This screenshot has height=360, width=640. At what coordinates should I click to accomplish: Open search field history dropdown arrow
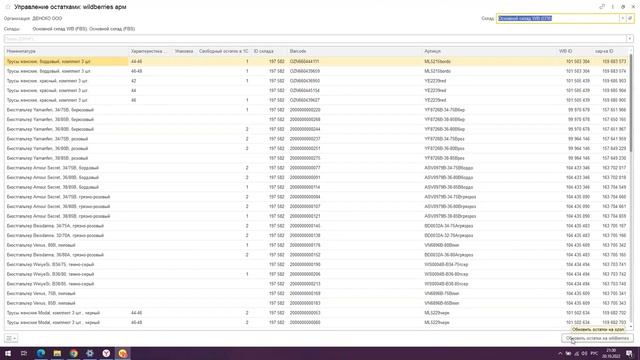(x=630, y=39)
